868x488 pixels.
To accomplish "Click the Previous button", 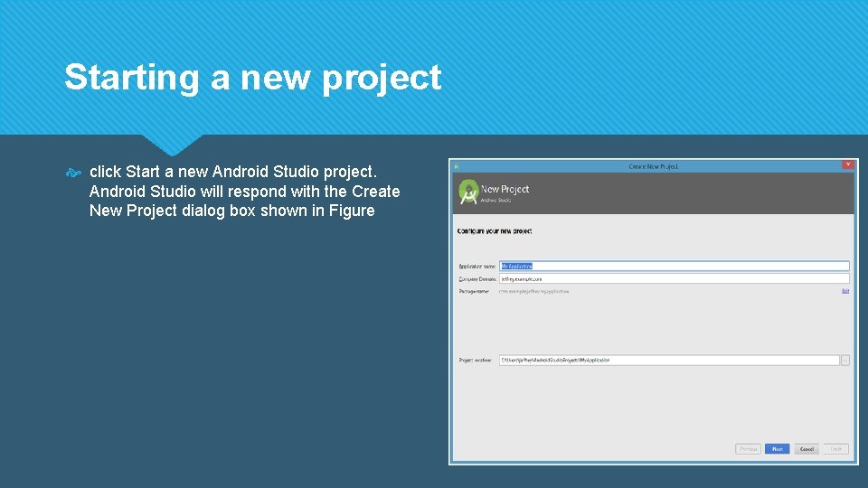I will click(x=748, y=449).
